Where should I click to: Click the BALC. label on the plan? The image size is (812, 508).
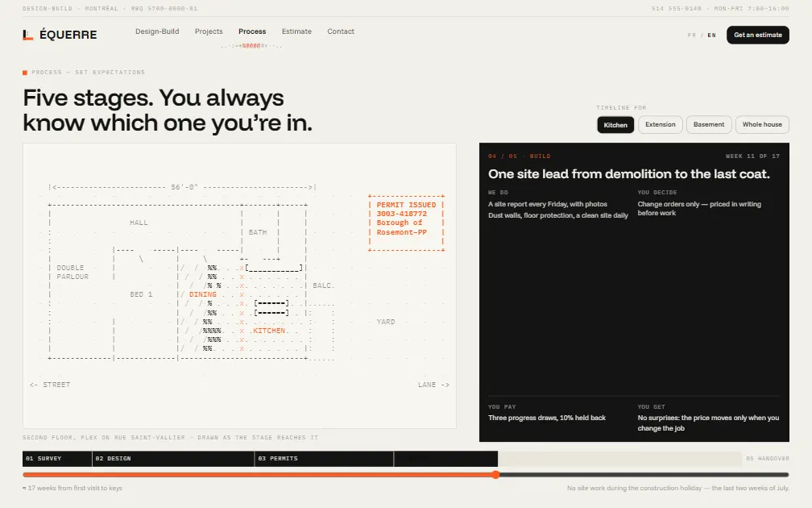click(x=323, y=285)
